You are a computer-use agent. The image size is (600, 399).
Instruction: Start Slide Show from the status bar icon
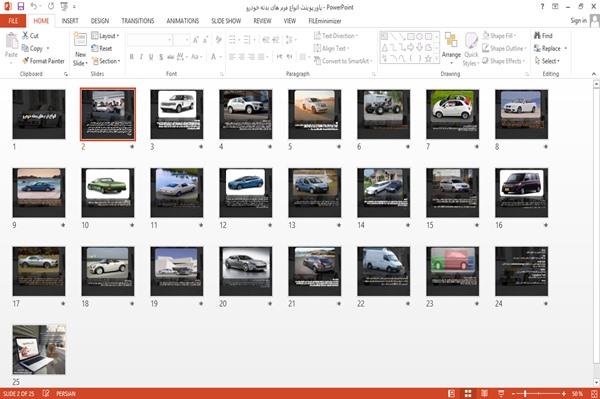(x=501, y=394)
